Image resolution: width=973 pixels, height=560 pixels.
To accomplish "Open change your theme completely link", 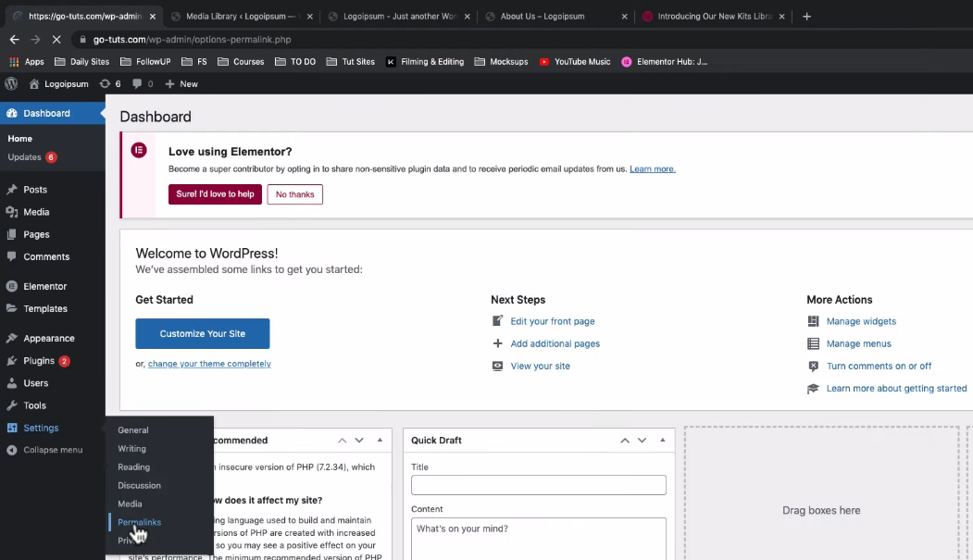I will coord(210,364).
